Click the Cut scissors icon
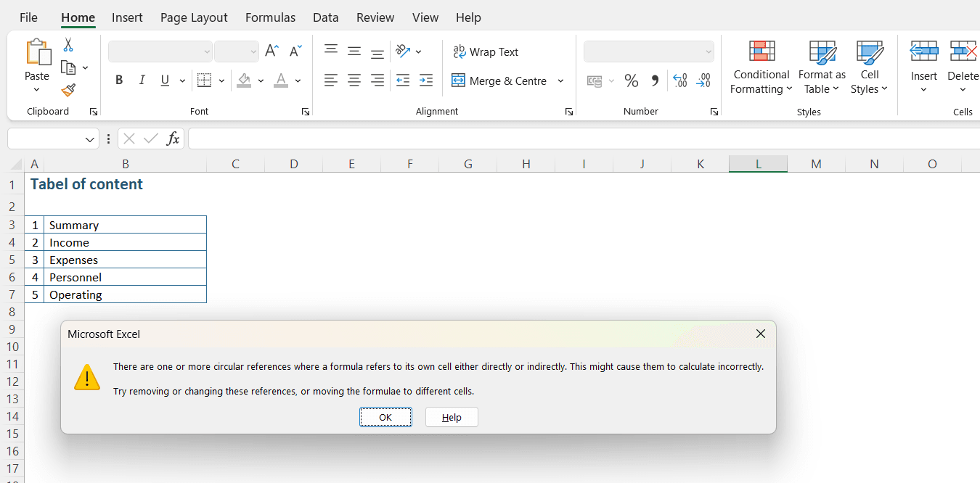Screen dimensions: 980x483 point(68,45)
